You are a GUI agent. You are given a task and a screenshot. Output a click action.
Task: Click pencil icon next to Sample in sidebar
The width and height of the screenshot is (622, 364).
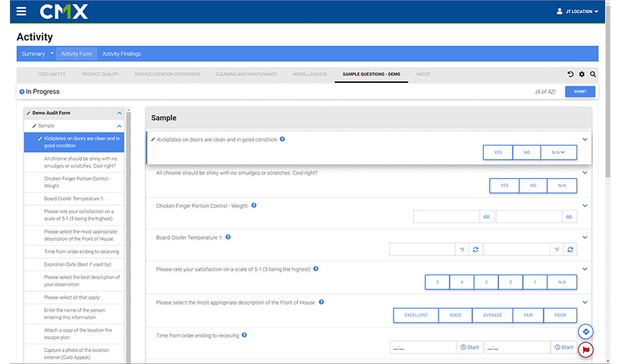34,126
